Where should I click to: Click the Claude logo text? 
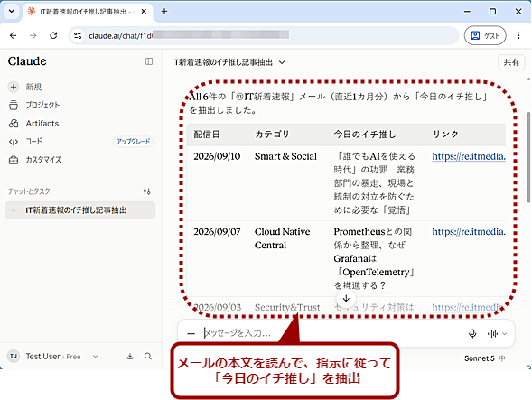27,61
